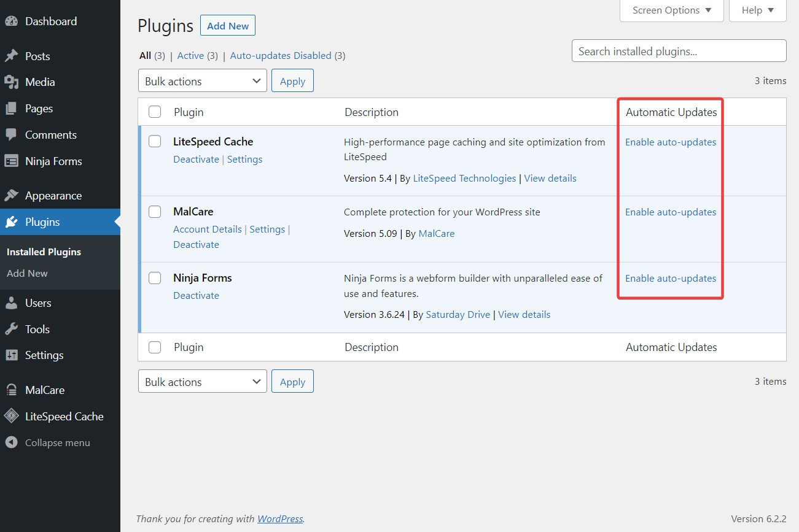This screenshot has width=799, height=532.
Task: Deactivate the Ninja Forms plugin
Action: pyautogui.click(x=196, y=296)
